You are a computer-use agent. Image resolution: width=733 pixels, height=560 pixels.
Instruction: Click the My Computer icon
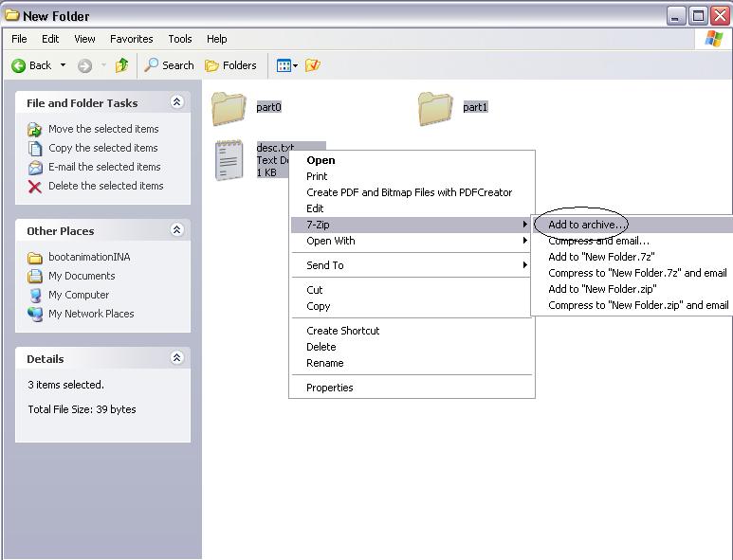point(34,296)
